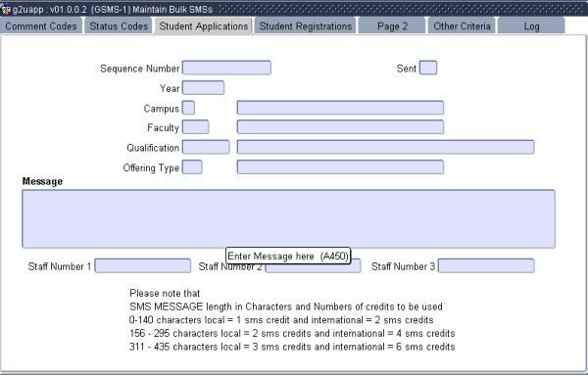Click the 'Please note that' text
This screenshot has width=588, height=376.
[165, 293]
